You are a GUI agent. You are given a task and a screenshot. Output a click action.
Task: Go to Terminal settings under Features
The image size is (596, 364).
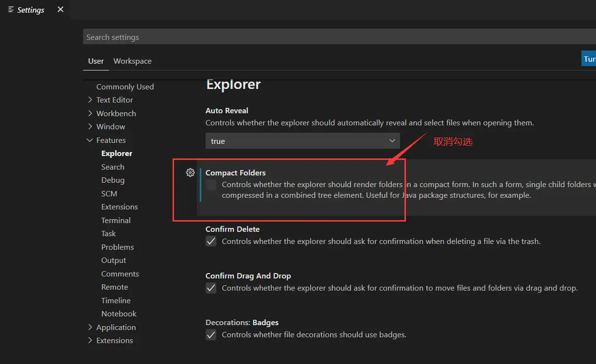click(116, 220)
